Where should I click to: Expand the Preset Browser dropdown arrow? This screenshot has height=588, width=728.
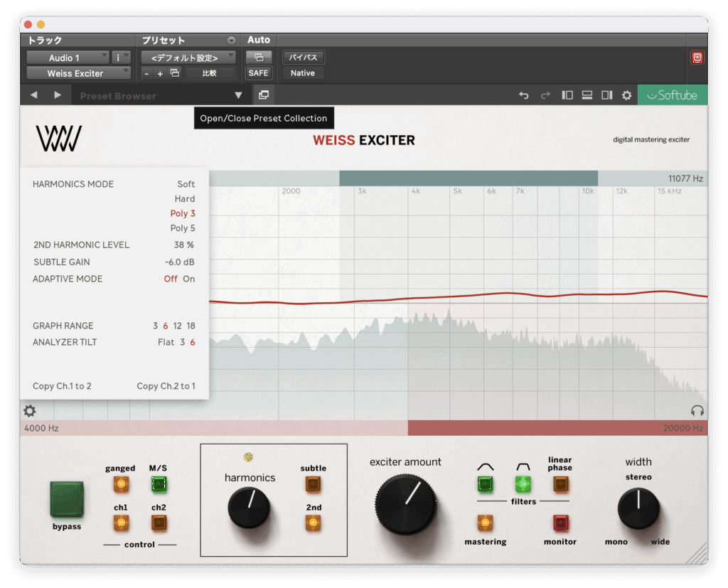pos(238,95)
